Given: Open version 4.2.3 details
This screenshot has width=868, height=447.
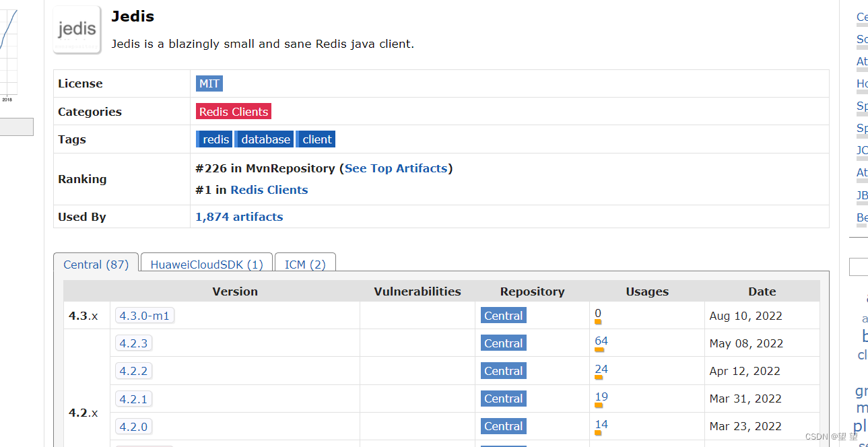Looking at the screenshot, I should point(133,343).
